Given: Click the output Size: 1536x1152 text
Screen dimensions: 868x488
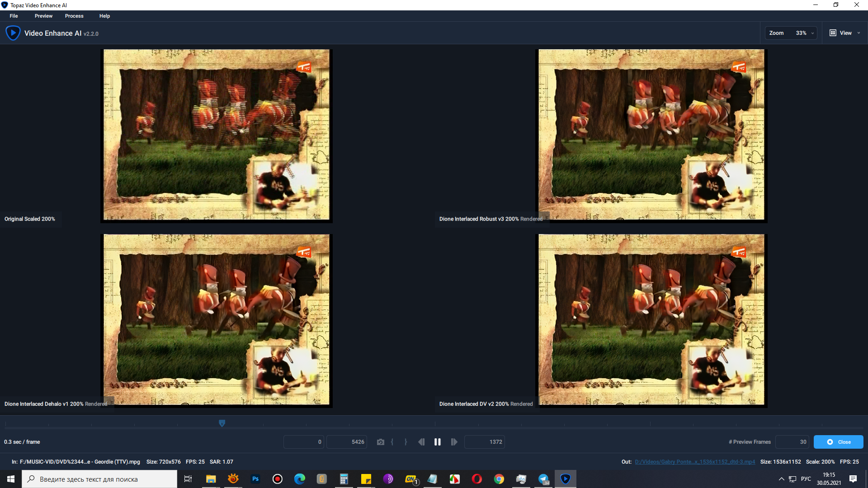Looking at the screenshot, I should click(x=781, y=462).
